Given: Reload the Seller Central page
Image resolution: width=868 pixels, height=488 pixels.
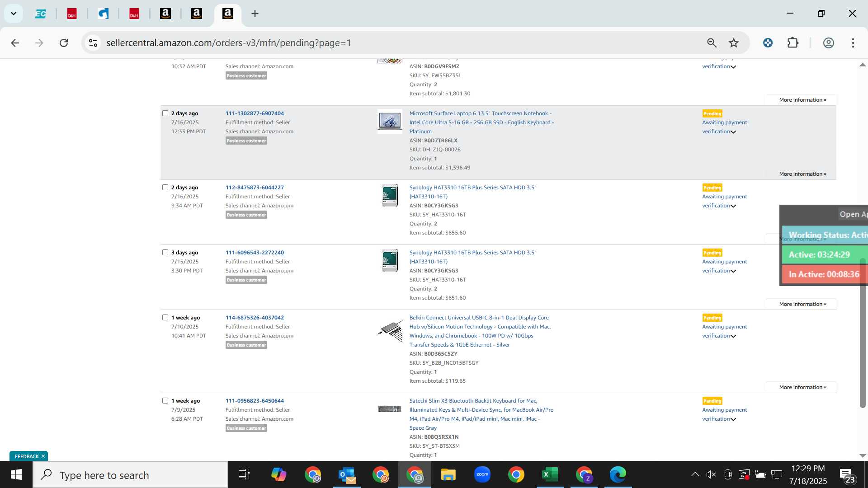Looking at the screenshot, I should click(64, 43).
